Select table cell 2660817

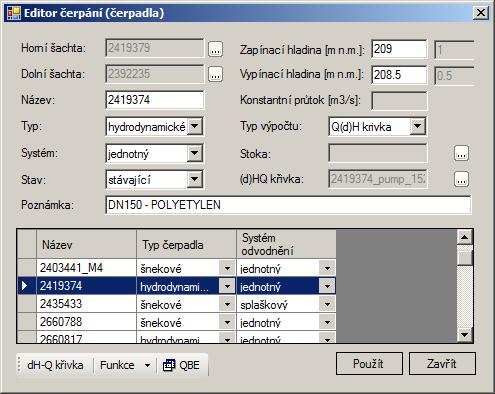coord(86,337)
